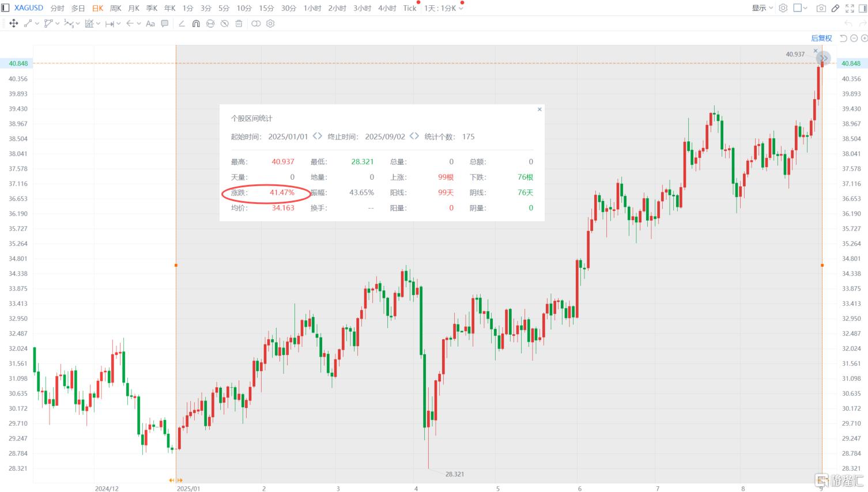Open the 1天:1分K interval dropdown

(x=444, y=8)
